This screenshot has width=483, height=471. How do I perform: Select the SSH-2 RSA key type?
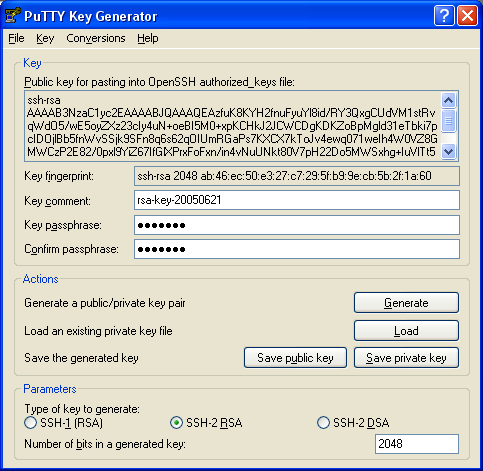206,423
